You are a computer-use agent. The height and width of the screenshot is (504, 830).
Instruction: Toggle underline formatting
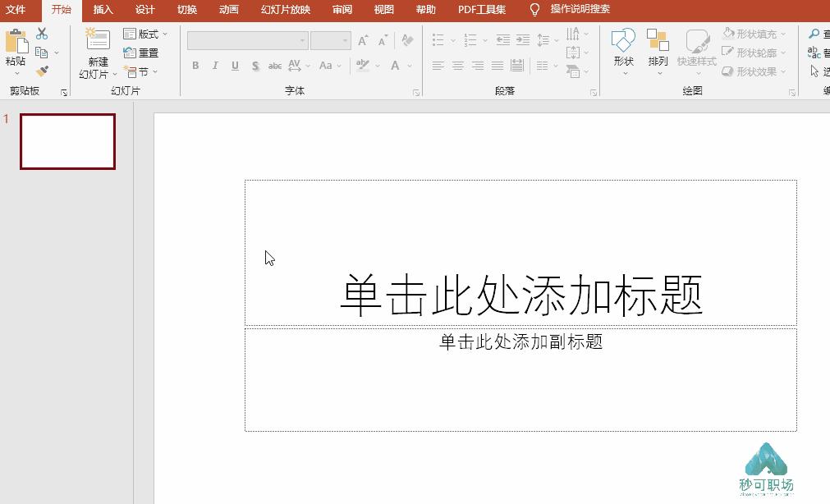pos(235,66)
